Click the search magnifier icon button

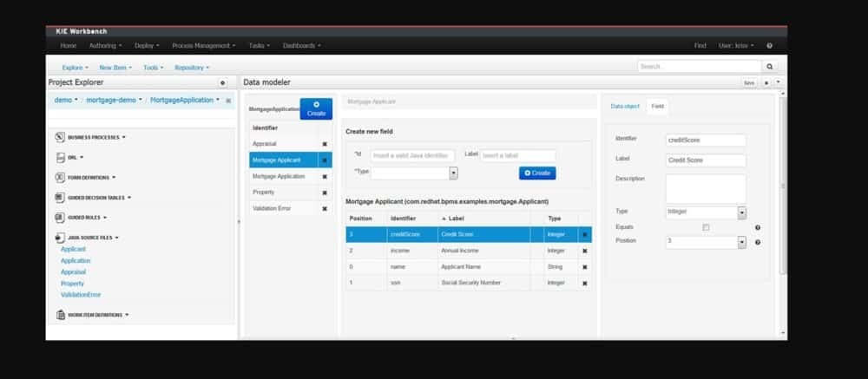[x=769, y=66]
